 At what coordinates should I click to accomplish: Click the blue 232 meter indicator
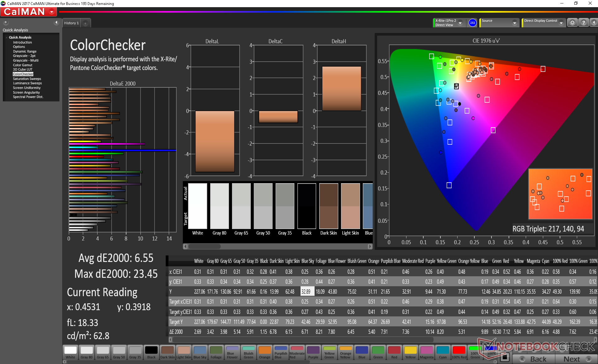coord(472,23)
